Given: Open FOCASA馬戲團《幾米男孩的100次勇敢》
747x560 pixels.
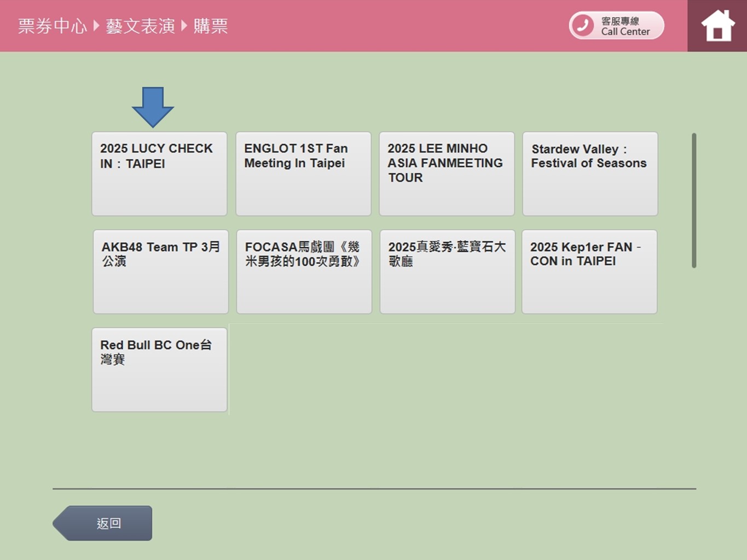Looking at the screenshot, I should tap(304, 271).
